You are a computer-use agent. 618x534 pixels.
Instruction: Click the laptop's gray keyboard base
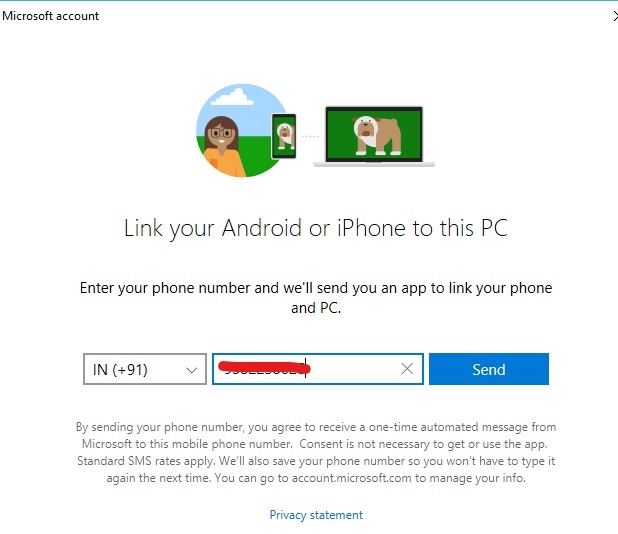pos(374,164)
